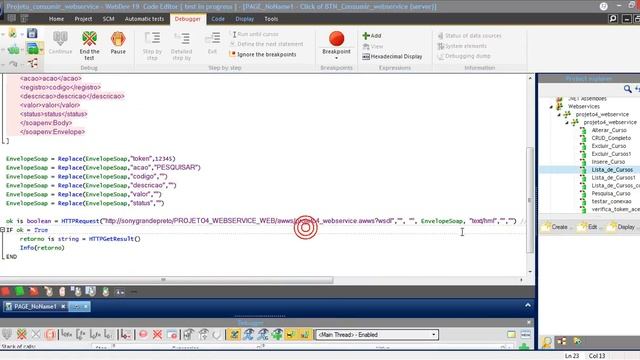This screenshot has width=640, height=360.
Task: Collapse the Webservices tree node
Action: (x=551, y=107)
